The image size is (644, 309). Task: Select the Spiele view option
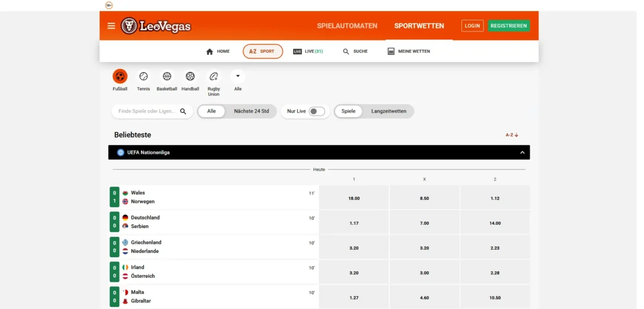pyautogui.click(x=348, y=112)
